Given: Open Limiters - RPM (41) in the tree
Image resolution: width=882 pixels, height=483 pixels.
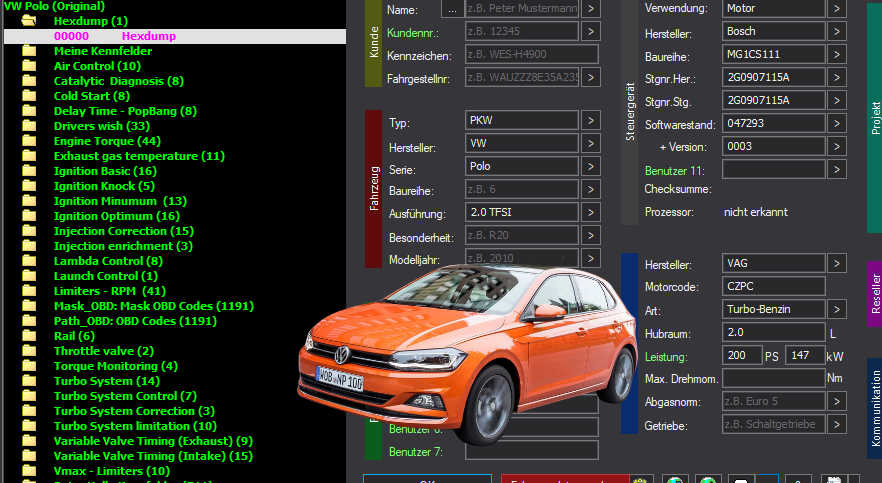Looking at the screenshot, I should (110, 291).
